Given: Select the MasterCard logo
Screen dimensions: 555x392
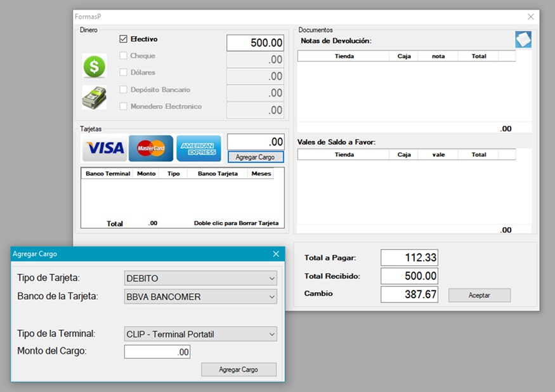Looking at the screenshot, I should click(x=151, y=148).
